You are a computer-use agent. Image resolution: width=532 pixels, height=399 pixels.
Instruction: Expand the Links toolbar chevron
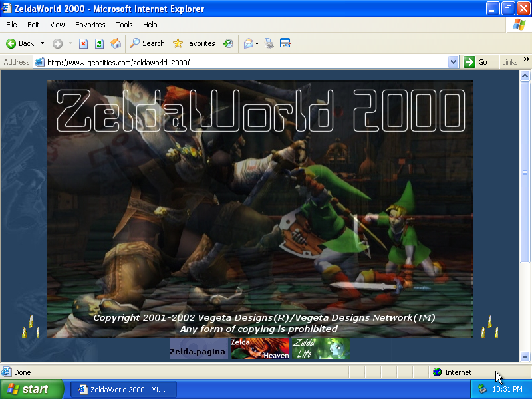coord(526,59)
